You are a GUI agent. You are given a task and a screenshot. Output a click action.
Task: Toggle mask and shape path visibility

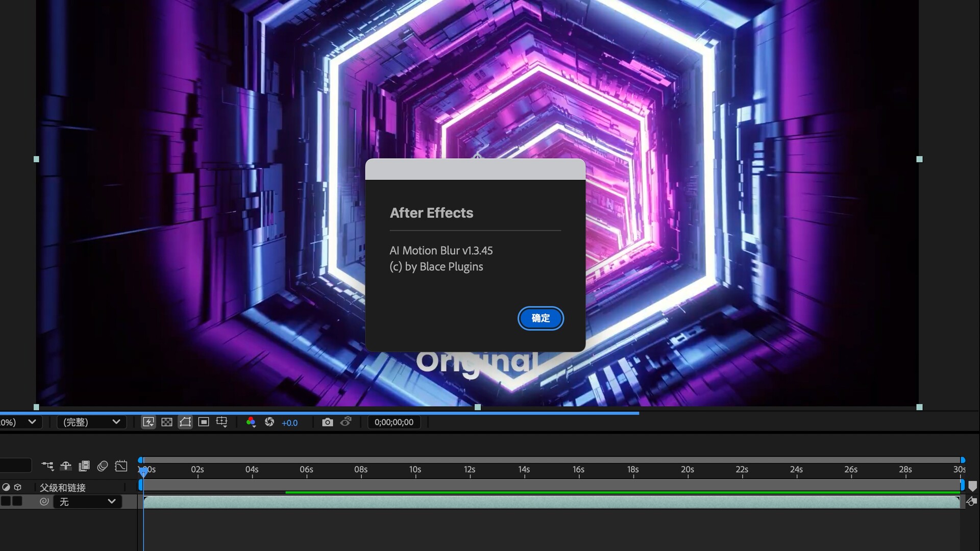pos(185,422)
